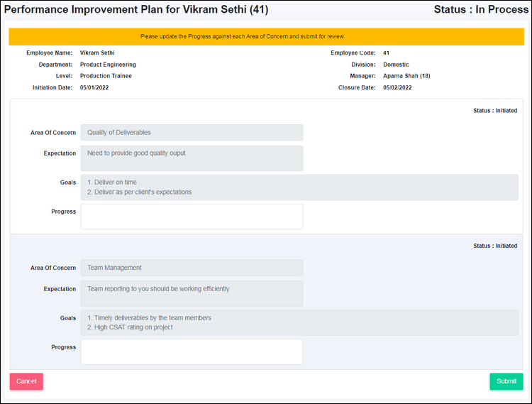532x404 pixels.
Task: Click 'Status : Initiated' in the Team Management section
Action: (x=495, y=246)
